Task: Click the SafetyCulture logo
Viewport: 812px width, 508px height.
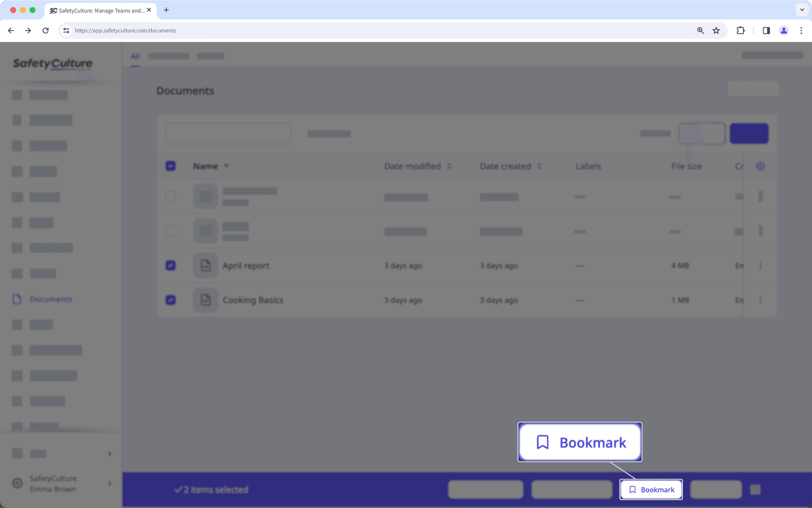Action: coord(52,64)
